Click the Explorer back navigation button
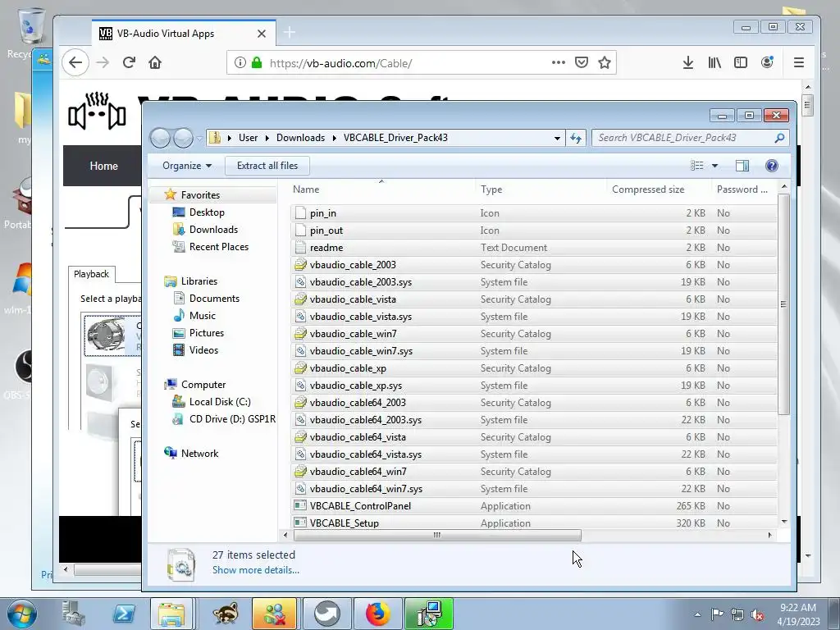The width and height of the screenshot is (840, 630). (x=160, y=138)
